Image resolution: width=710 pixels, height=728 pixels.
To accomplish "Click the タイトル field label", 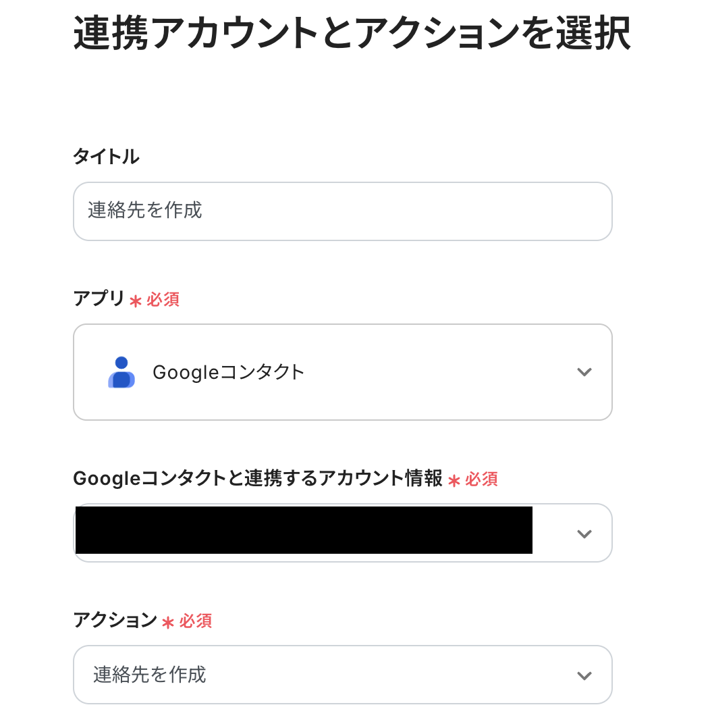I will 106,157.
